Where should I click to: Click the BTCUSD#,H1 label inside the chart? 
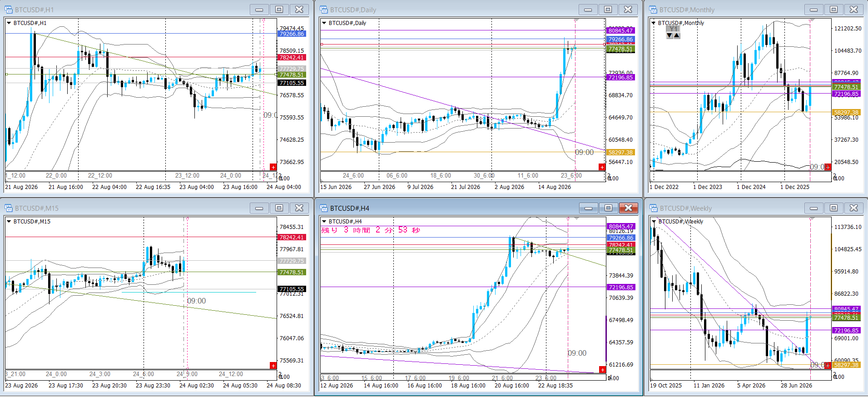[30, 23]
